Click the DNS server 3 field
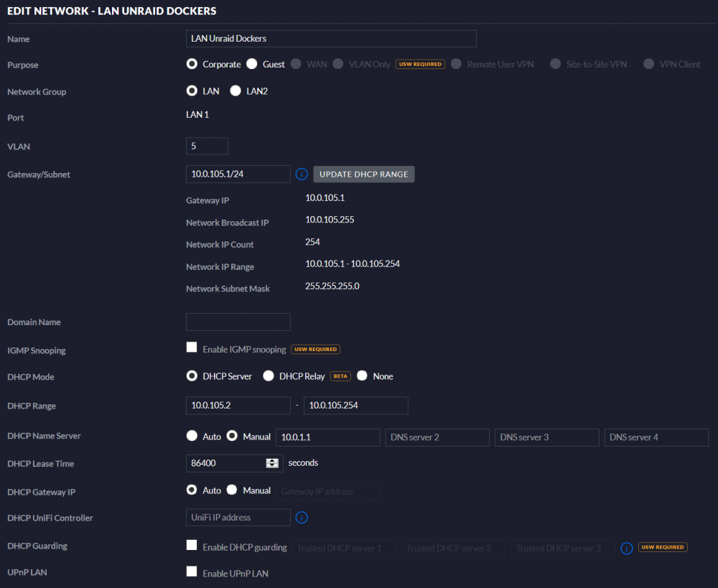Screen dimensions: 718x588 [546, 437]
